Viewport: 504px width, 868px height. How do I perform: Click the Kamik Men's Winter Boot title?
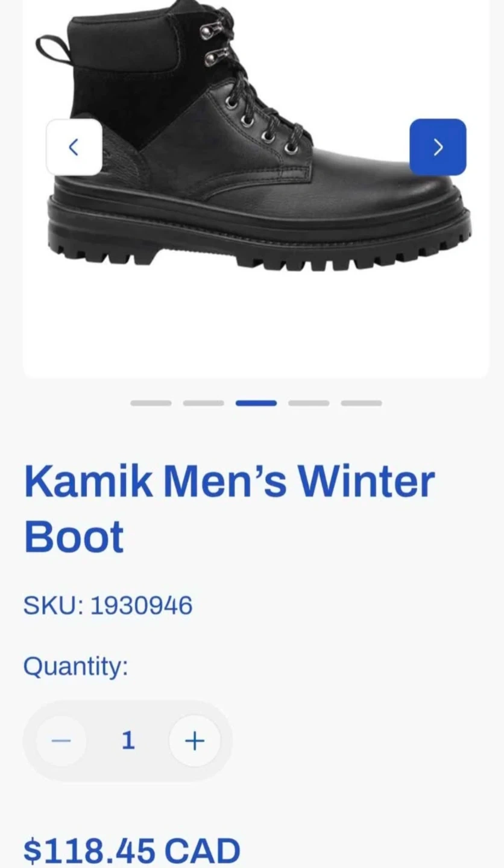coord(229,509)
